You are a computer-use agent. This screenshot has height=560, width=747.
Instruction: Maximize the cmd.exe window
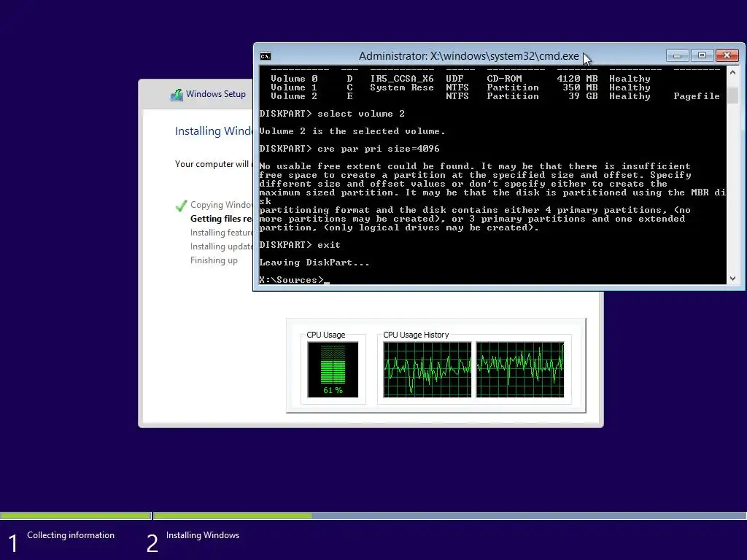click(702, 55)
